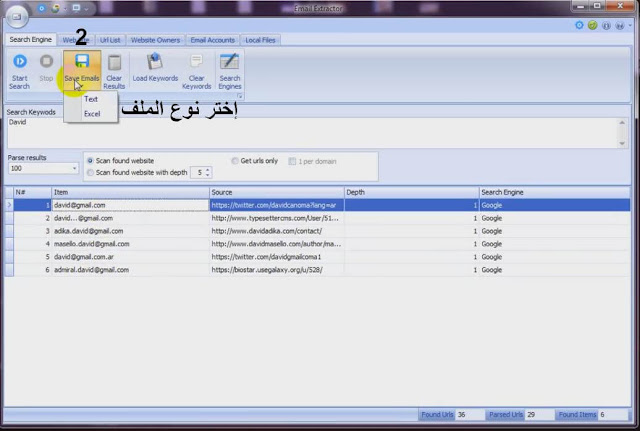Decrease the scan depth stepper value
Image resolution: width=640 pixels, height=431 pixels.
[x=207, y=175]
